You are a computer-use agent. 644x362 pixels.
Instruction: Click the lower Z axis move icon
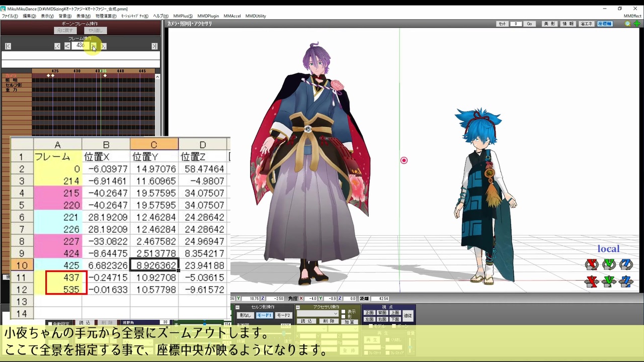point(626,282)
